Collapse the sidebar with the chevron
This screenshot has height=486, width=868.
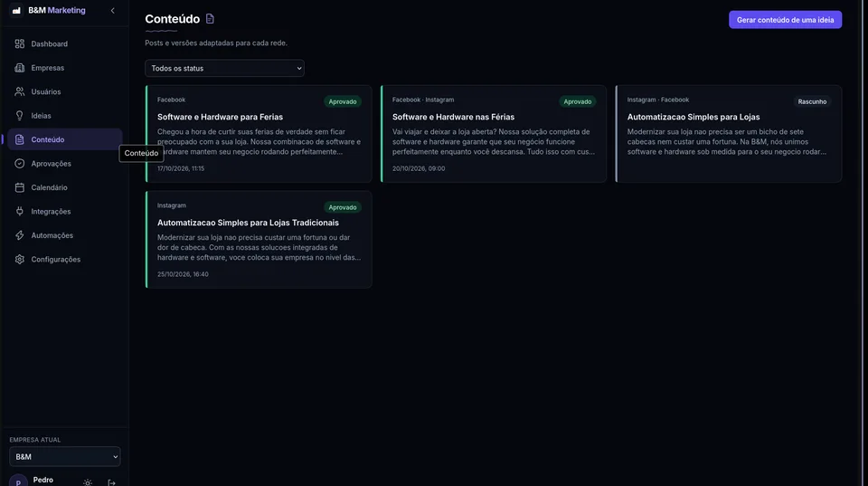112,11
